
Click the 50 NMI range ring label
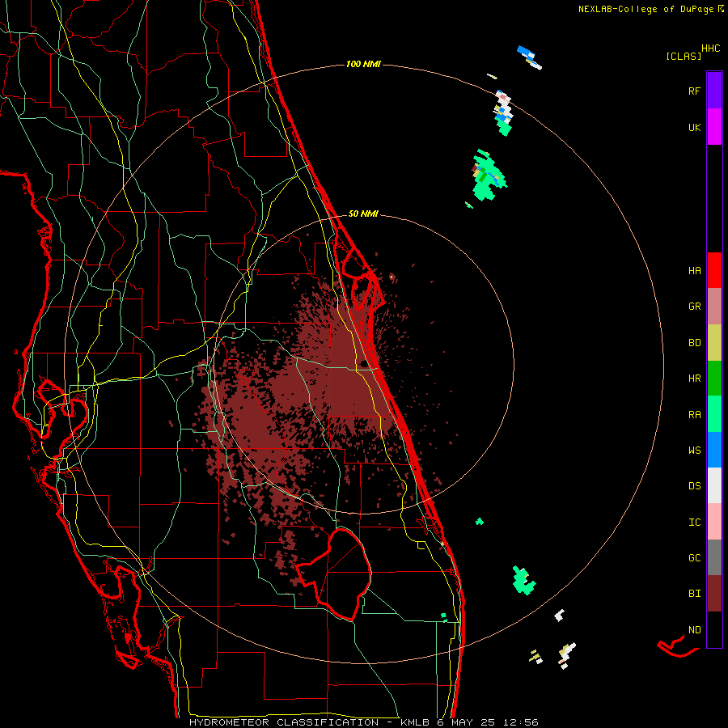363,214
